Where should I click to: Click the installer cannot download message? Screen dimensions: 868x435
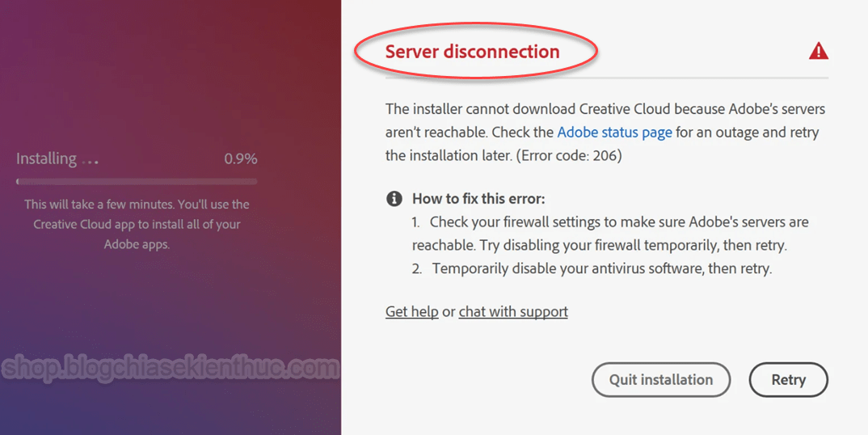[605, 133]
